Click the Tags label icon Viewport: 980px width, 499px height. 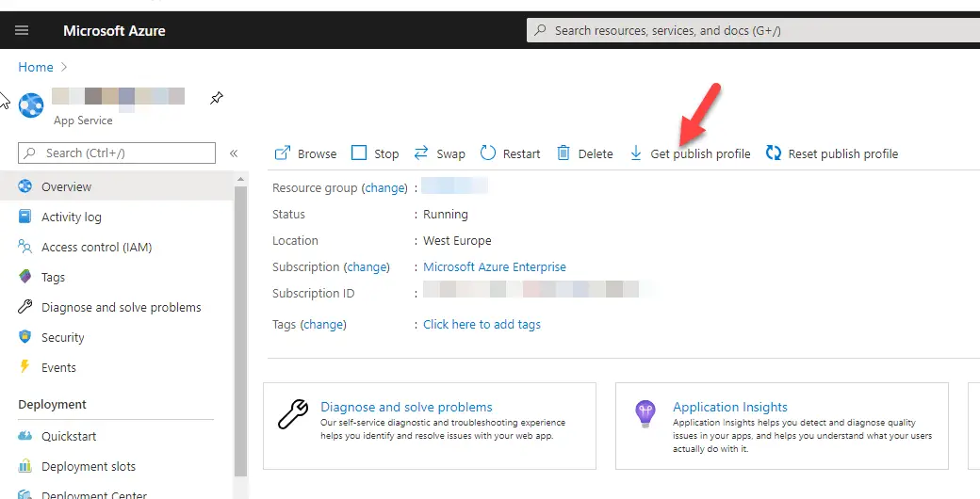[x=25, y=276]
